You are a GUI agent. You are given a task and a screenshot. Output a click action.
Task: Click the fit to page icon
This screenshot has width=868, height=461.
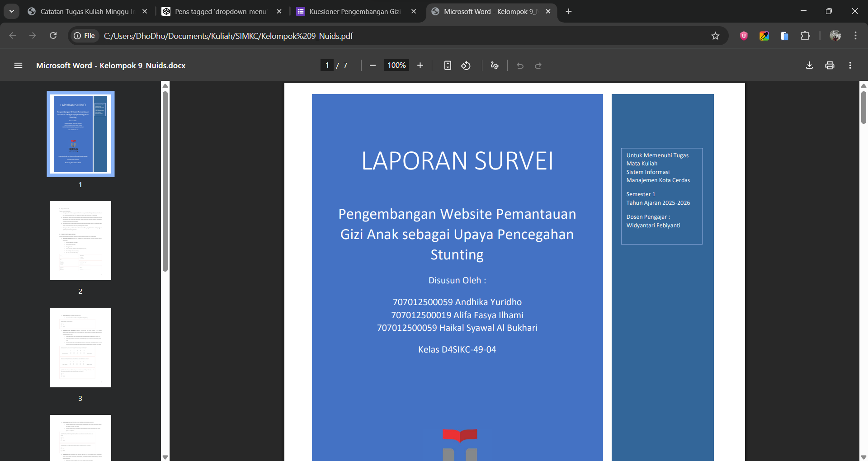point(448,66)
